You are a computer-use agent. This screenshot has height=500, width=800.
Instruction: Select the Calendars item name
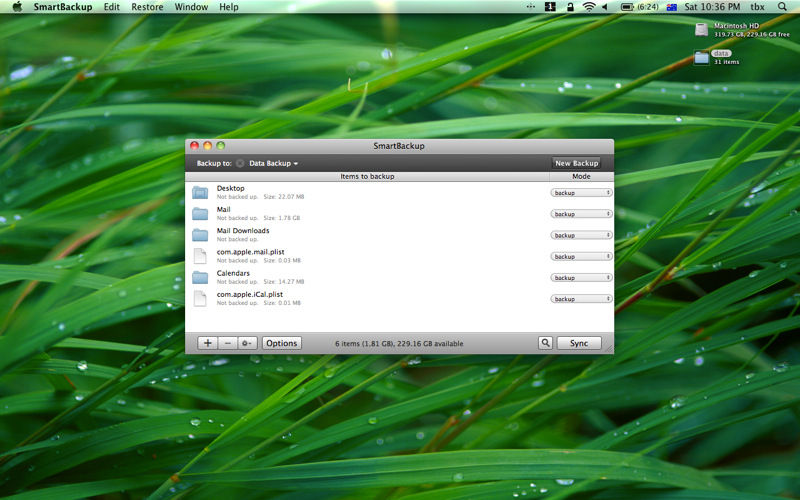pos(233,273)
